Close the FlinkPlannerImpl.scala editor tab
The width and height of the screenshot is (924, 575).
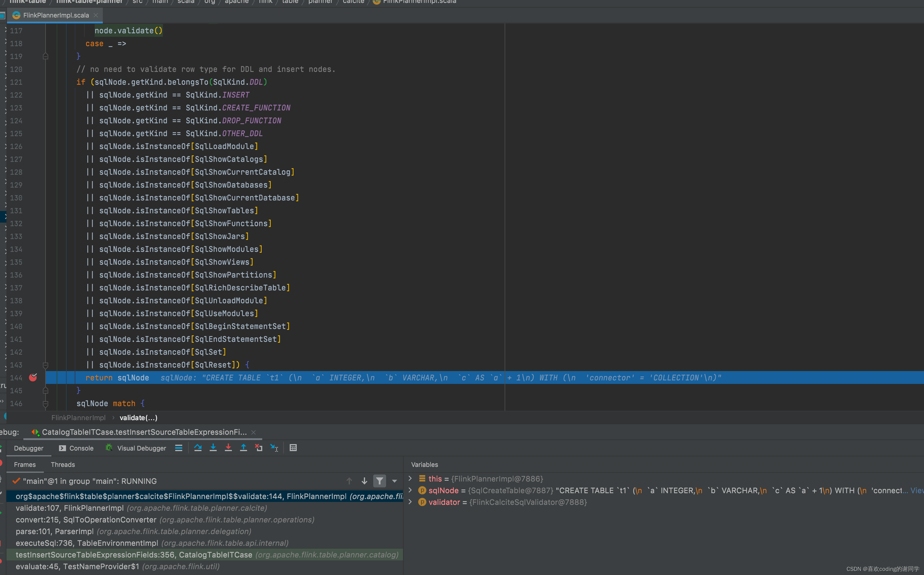point(96,15)
